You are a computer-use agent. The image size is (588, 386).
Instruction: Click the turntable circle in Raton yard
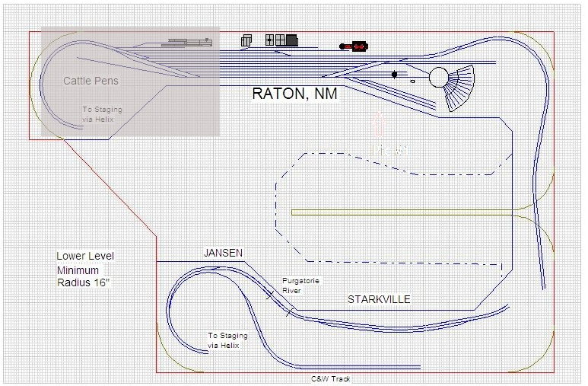439,77
